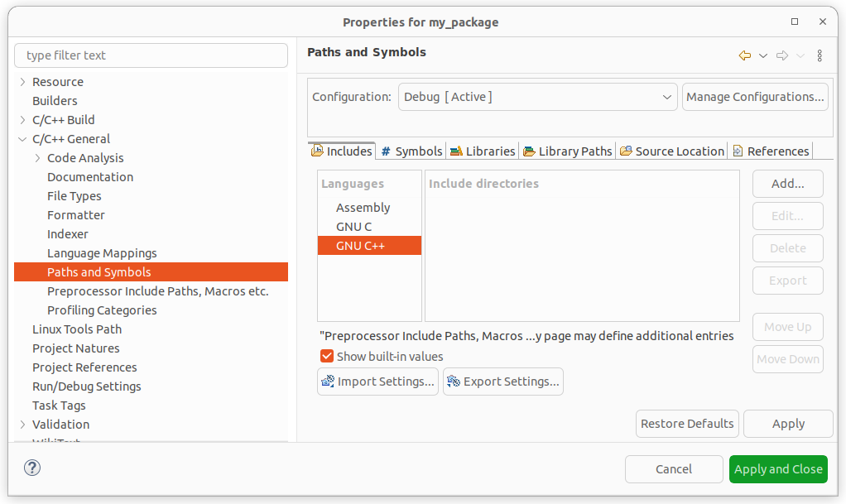Open the Configuration dropdown
Image resolution: width=846 pixels, height=504 pixels.
click(537, 97)
